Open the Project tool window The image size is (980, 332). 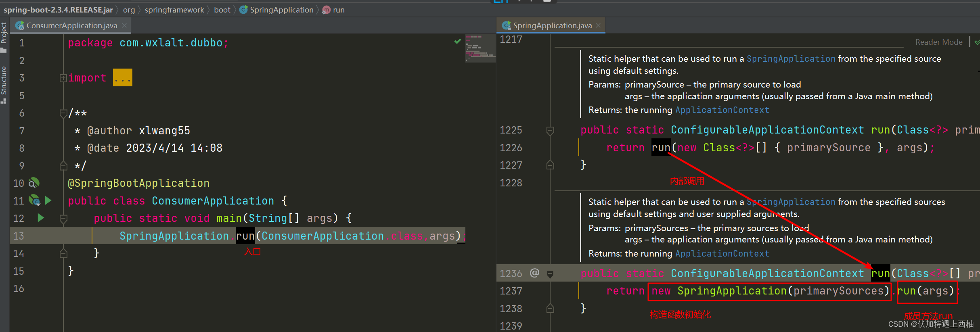(4, 37)
